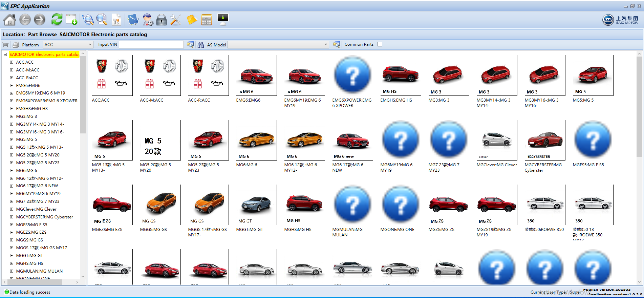The image size is (644, 298).
Task: Open the MG5 20款 thumbnail
Action: coord(160,140)
